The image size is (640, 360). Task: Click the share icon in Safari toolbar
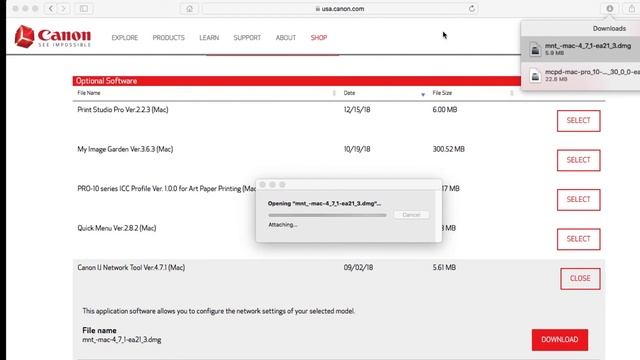click(631, 9)
